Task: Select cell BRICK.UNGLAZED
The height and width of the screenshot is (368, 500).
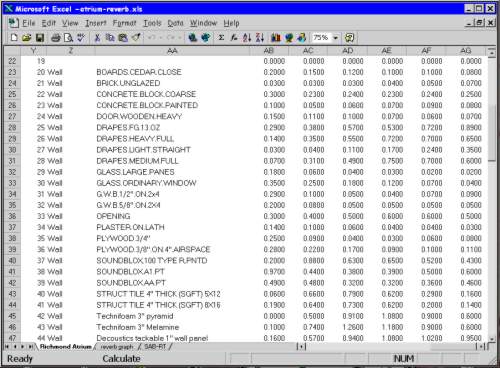Action: pos(172,83)
